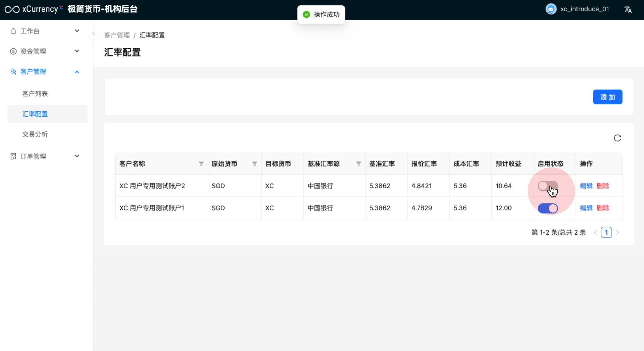Select page 1 in pagination
The width and height of the screenshot is (644, 351).
click(606, 232)
